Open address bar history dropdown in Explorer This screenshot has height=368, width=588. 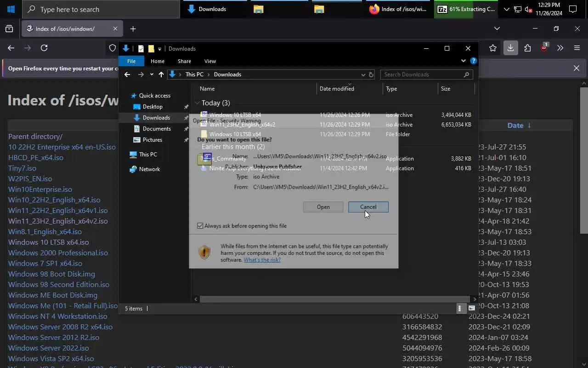coord(363,75)
